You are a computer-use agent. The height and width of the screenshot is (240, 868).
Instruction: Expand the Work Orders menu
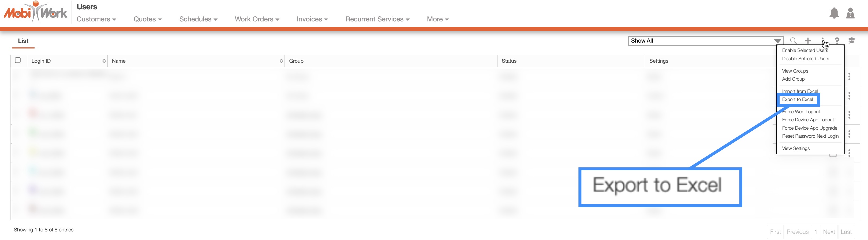coord(257,19)
